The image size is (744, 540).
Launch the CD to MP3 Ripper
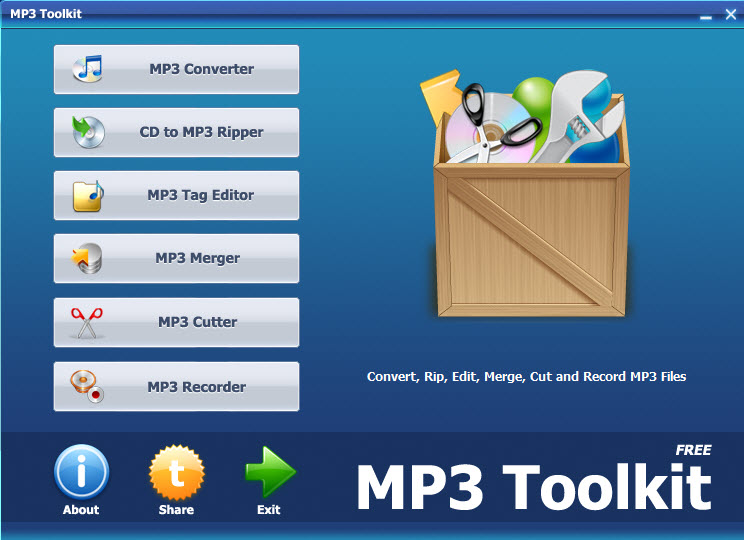point(177,132)
